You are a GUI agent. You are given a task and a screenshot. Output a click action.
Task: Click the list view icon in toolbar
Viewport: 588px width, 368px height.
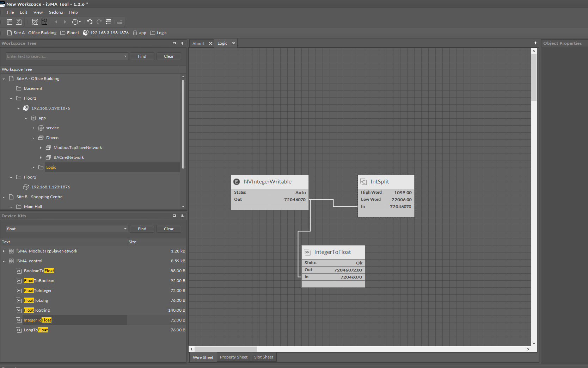click(108, 22)
